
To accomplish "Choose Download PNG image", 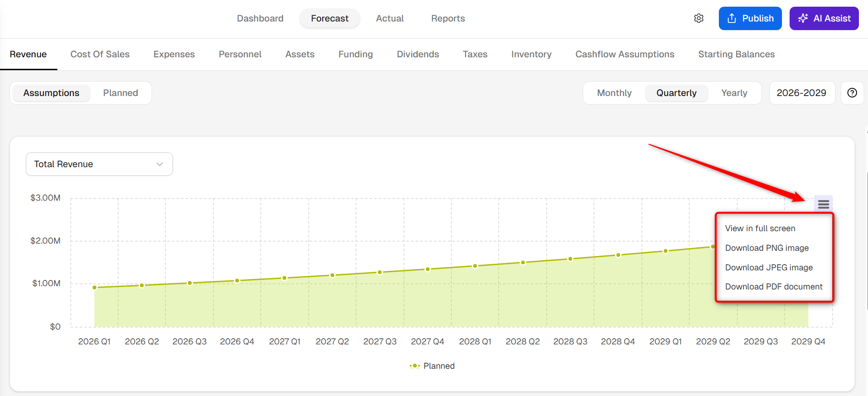I will (767, 248).
